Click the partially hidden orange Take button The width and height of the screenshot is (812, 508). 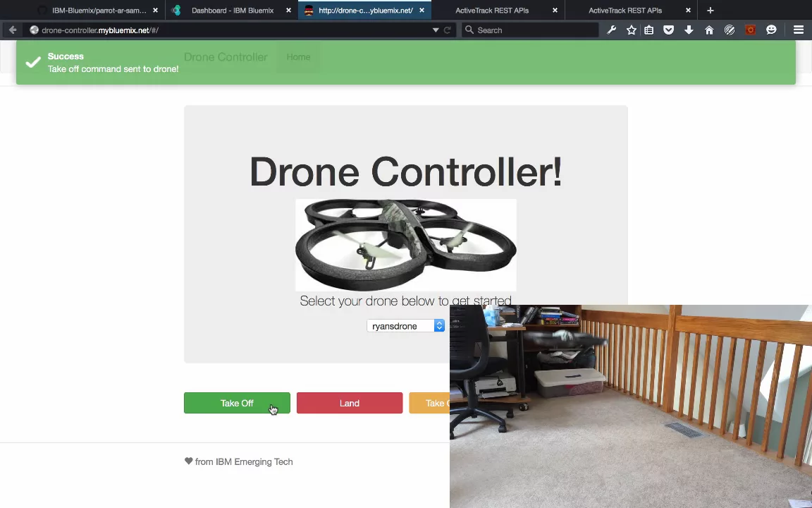click(x=429, y=403)
